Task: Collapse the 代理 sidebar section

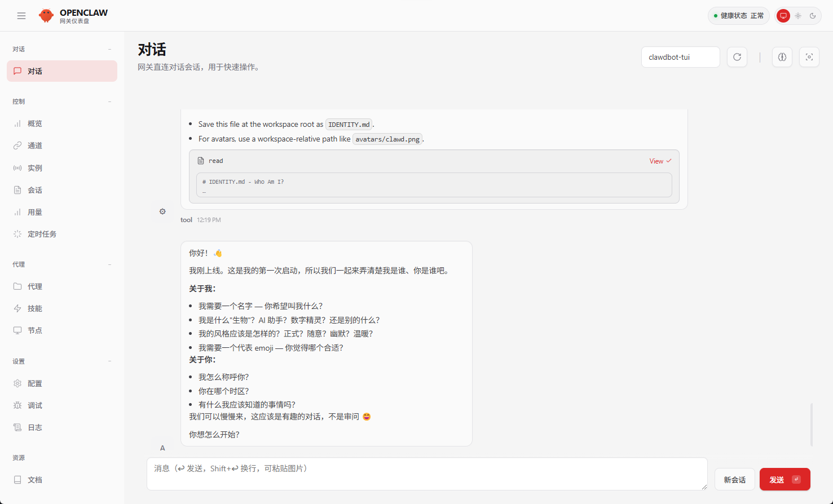Action: [109, 264]
